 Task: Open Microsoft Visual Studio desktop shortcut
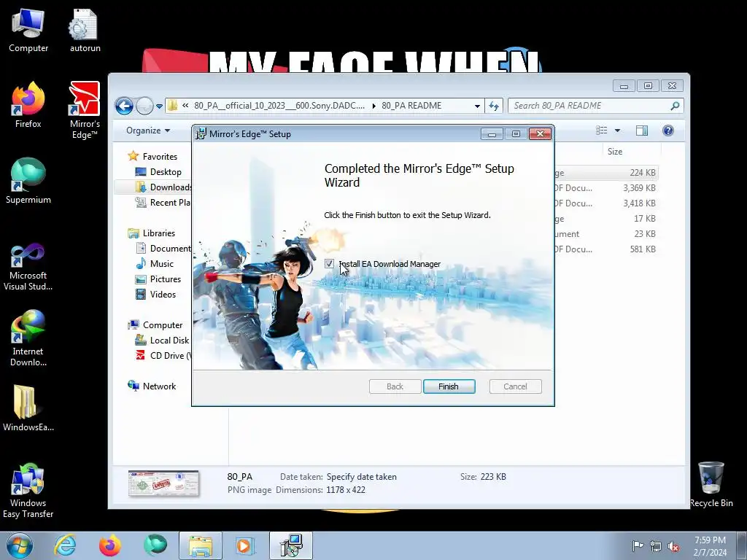[x=28, y=267]
